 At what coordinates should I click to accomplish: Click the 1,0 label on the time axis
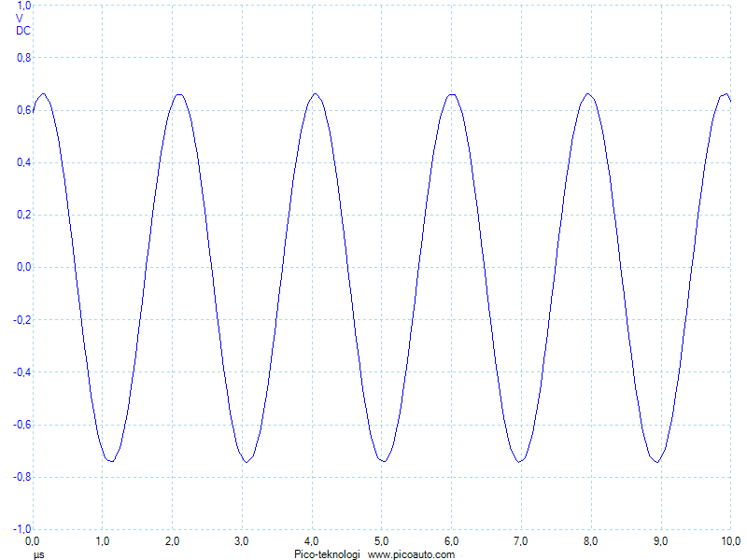[102, 541]
